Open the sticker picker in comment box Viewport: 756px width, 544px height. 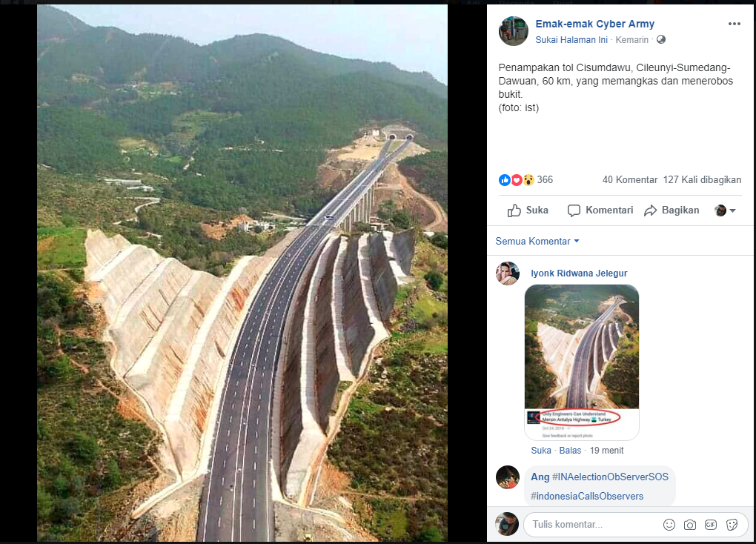pyautogui.click(x=732, y=525)
